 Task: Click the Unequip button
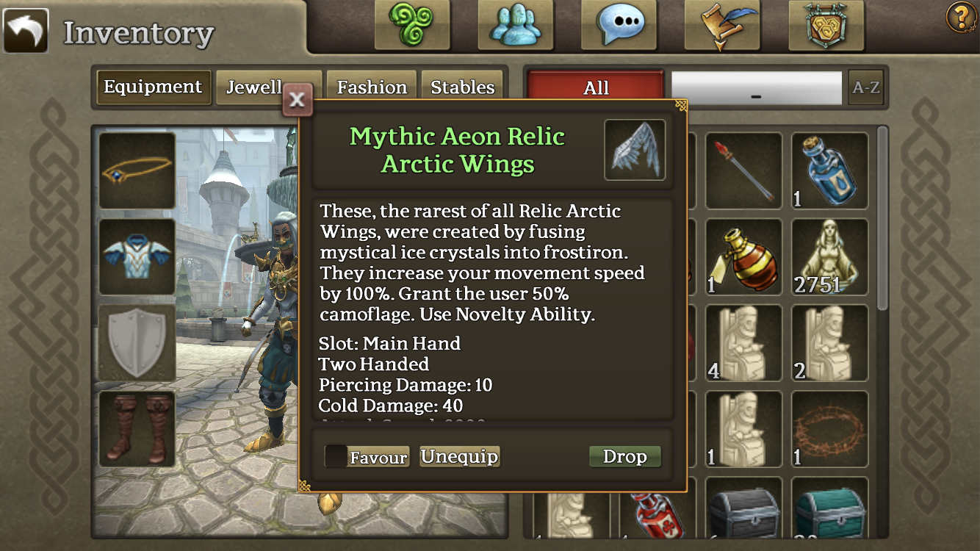[x=460, y=456]
